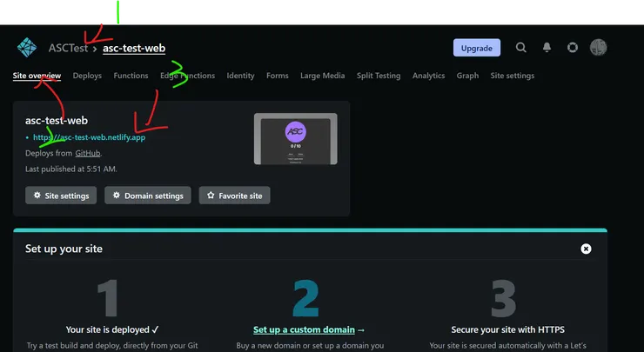
Task: Open the Forms tab
Action: [x=278, y=76]
